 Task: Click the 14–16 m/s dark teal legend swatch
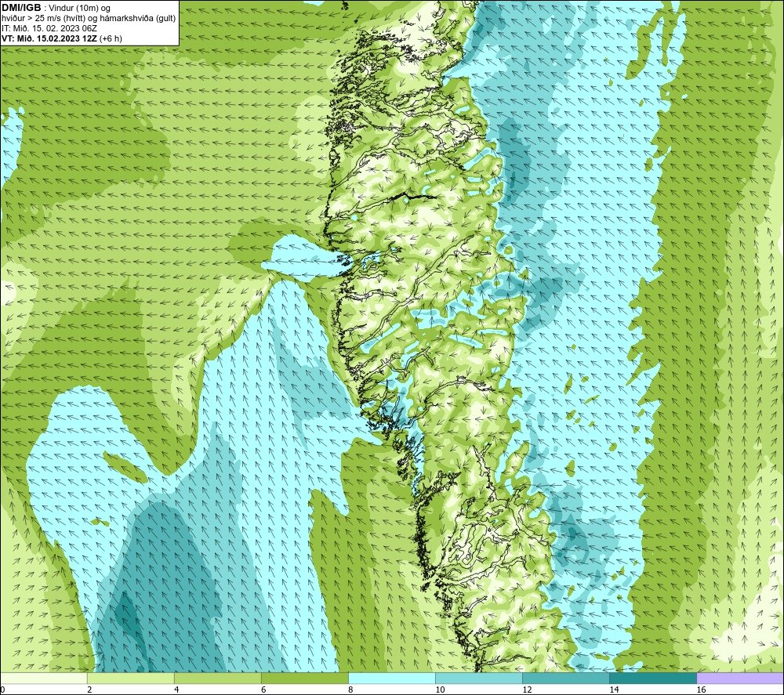coord(652,678)
